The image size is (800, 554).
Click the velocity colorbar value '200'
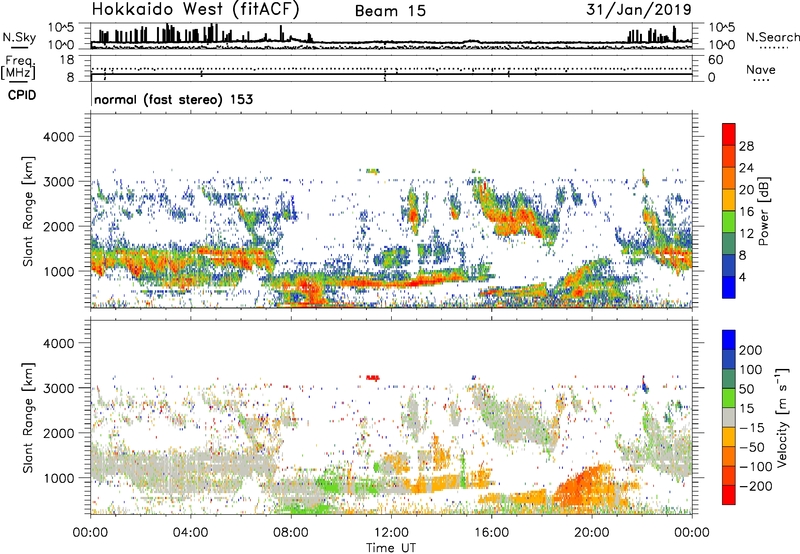pyautogui.click(x=751, y=350)
